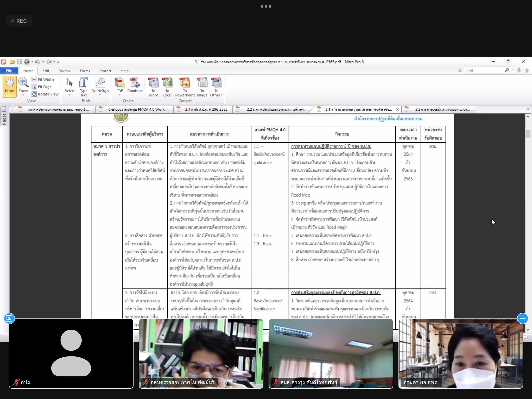The width and height of the screenshot is (532, 399).
Task: Open the Find options dropdown arrow
Action: pyautogui.click(x=513, y=70)
